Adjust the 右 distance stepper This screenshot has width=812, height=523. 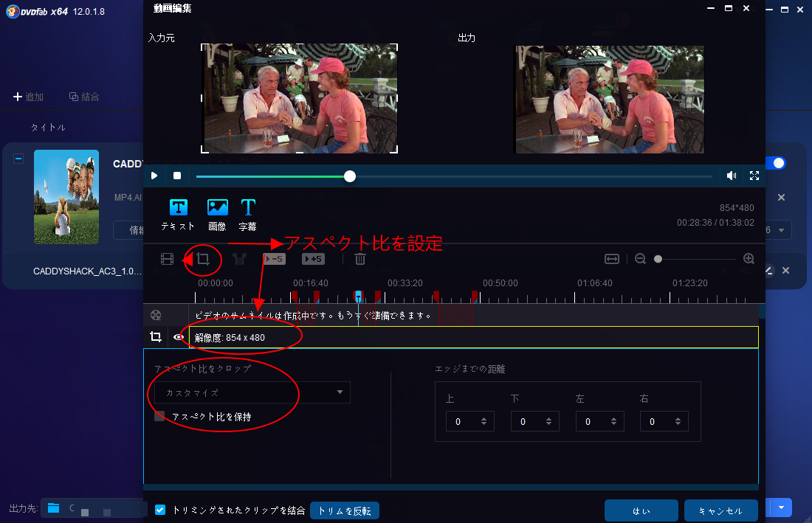[678, 422]
